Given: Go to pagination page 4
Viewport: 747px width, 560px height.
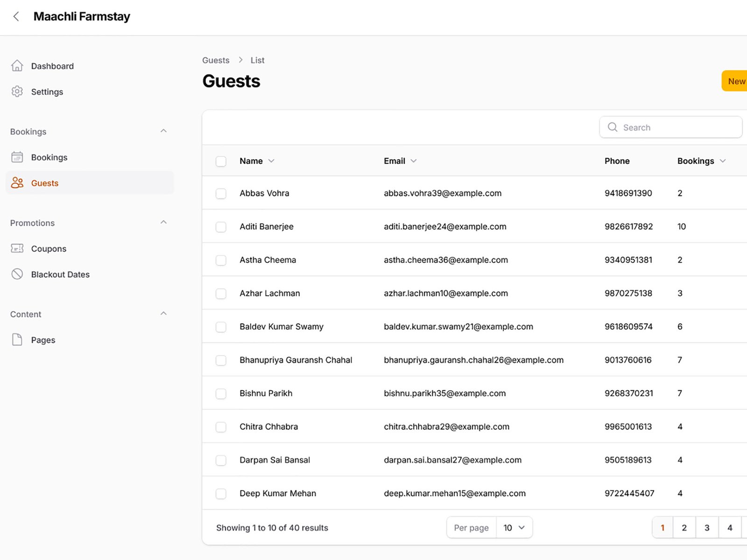Looking at the screenshot, I should (730, 528).
